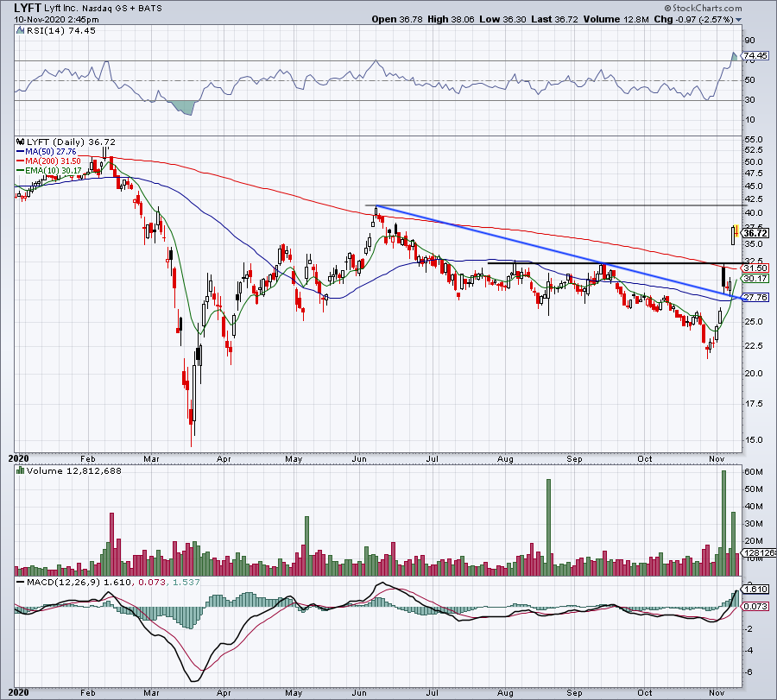Click the Jun label under the price chart
The height and width of the screenshot is (700, 777).
[x=359, y=459]
